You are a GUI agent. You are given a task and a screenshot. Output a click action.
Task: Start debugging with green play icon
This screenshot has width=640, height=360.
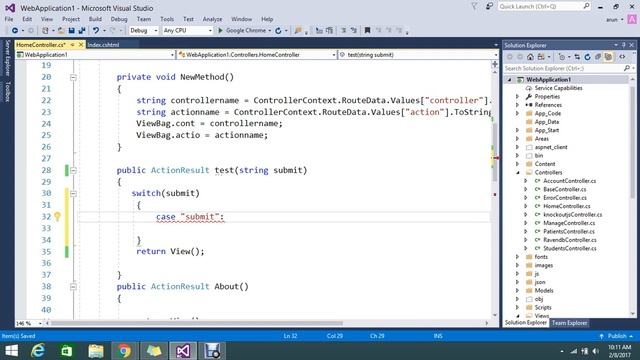coord(220,31)
